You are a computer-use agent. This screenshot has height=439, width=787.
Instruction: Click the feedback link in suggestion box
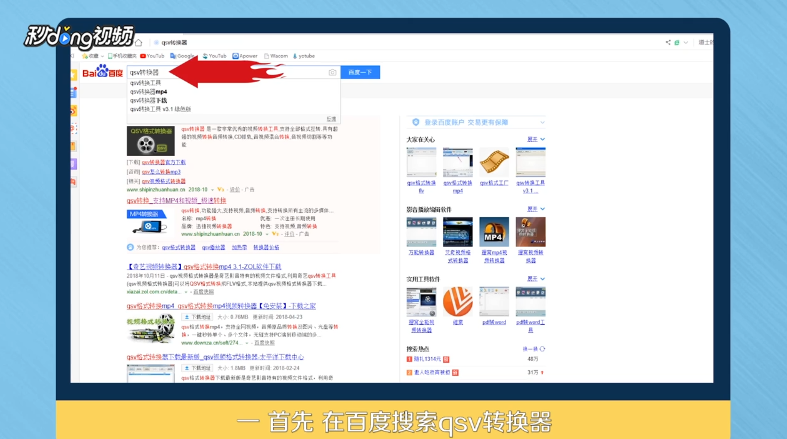tap(331, 119)
